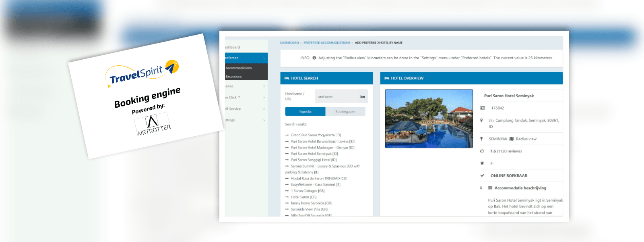Image resolution: width=644 pixels, height=242 pixels.
Task: Click the 7.6 (1120 reviews) rating text
Action: click(506, 151)
